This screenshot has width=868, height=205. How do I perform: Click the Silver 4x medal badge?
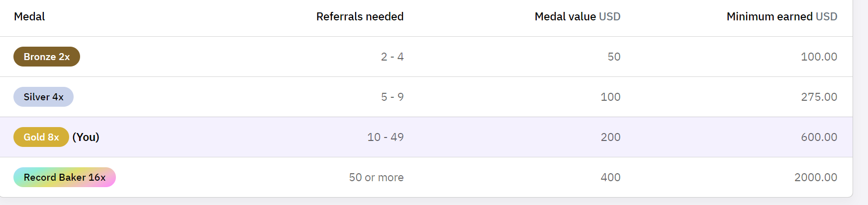(43, 97)
